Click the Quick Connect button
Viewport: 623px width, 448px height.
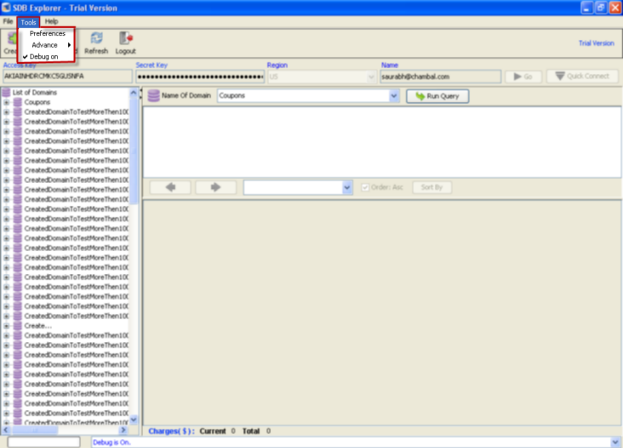(582, 76)
